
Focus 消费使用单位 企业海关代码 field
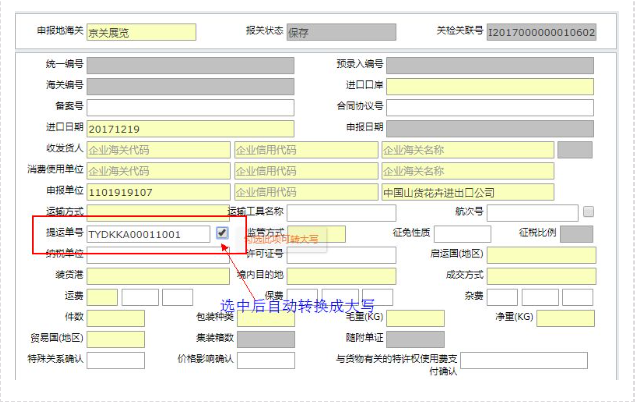(158, 171)
